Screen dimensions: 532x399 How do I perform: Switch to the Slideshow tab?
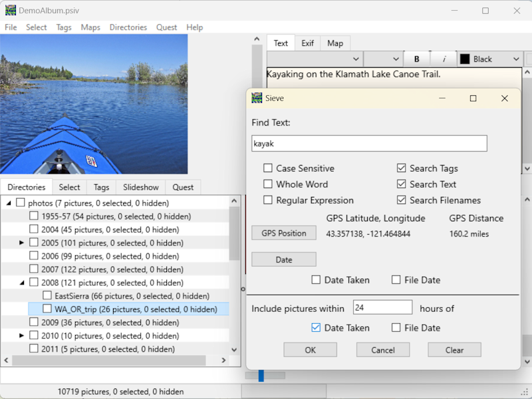point(140,187)
